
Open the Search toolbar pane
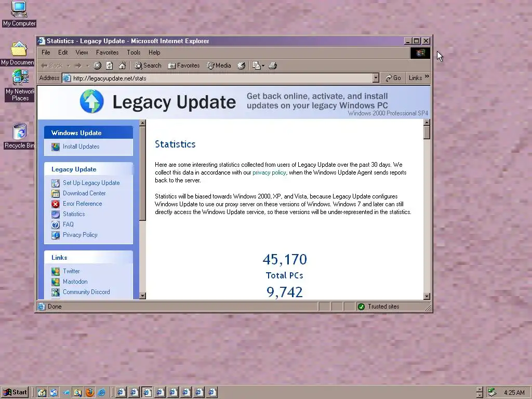pyautogui.click(x=148, y=65)
